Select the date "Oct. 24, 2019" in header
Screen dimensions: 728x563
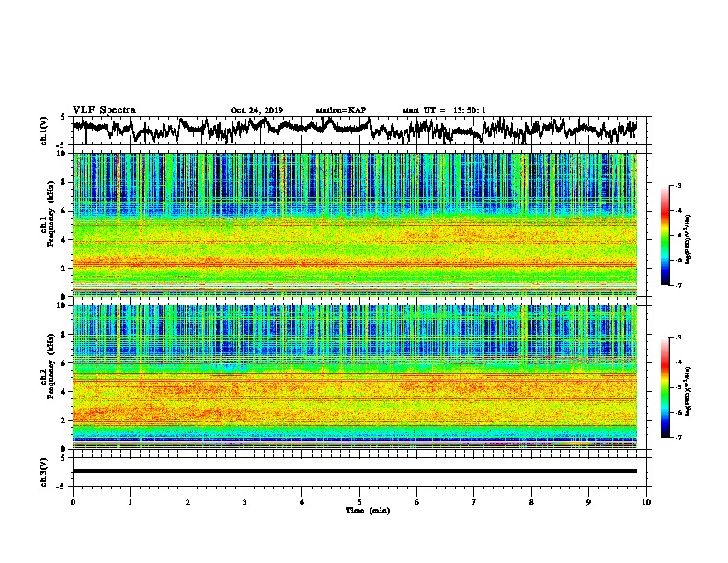tap(256, 110)
